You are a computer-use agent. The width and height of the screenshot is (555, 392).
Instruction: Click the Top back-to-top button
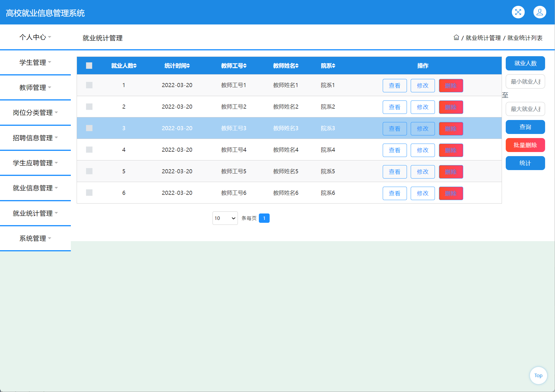tap(538, 375)
